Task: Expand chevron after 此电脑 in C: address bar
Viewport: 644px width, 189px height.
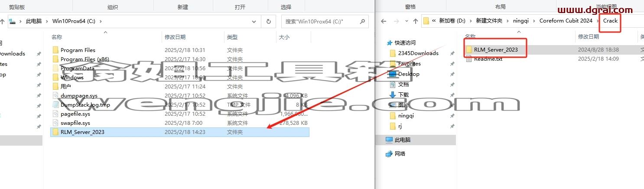Action: pyautogui.click(x=48, y=21)
